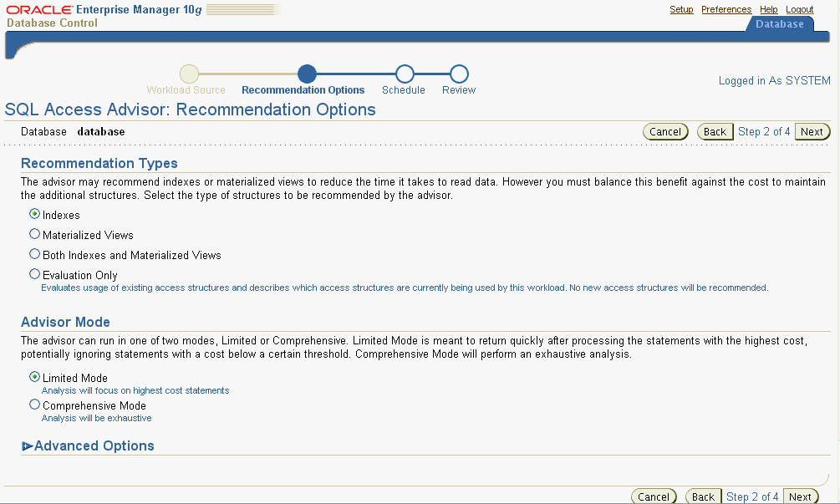Choose Materialized Views as recommendation type
The image size is (840, 504).
pyautogui.click(x=34, y=234)
